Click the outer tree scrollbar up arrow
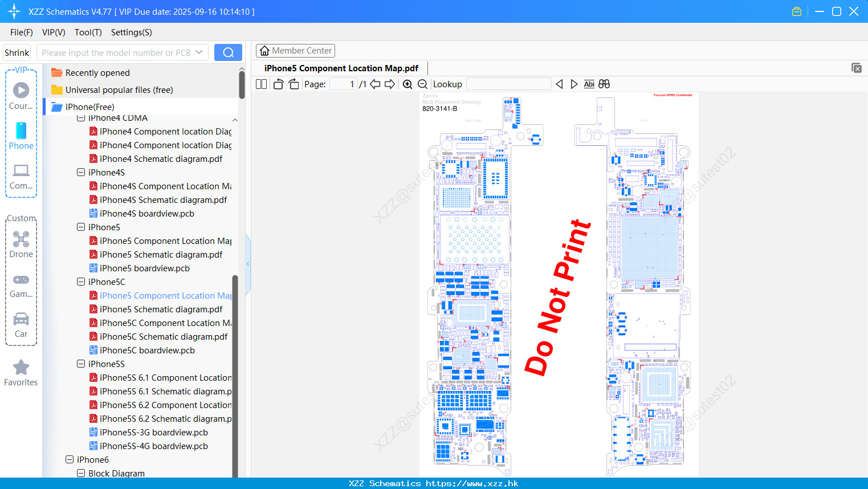Image resolution: width=868 pixels, height=489 pixels. pyautogui.click(x=242, y=68)
